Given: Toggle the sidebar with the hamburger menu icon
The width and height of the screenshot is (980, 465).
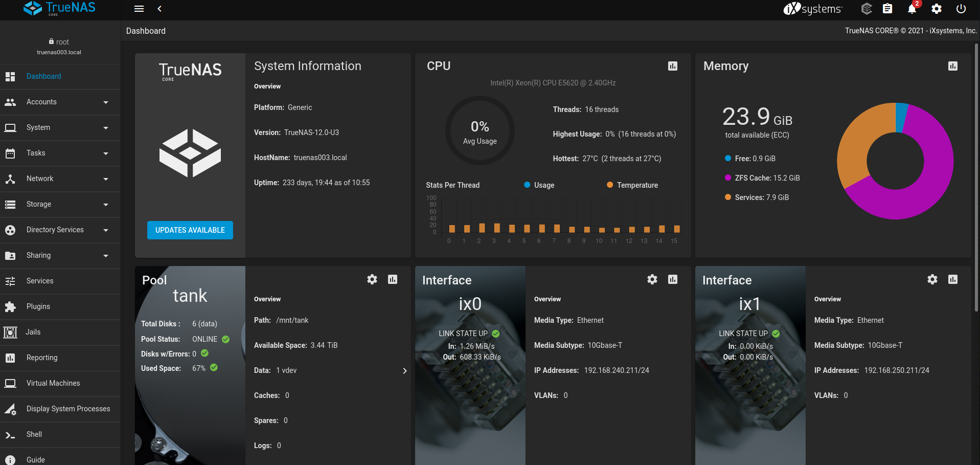Looking at the screenshot, I should coord(139,9).
